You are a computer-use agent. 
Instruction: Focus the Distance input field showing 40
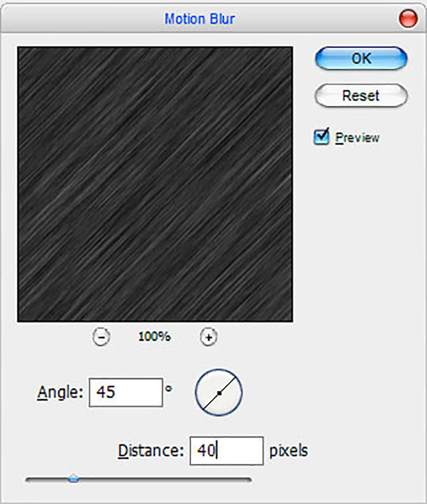coord(226,451)
